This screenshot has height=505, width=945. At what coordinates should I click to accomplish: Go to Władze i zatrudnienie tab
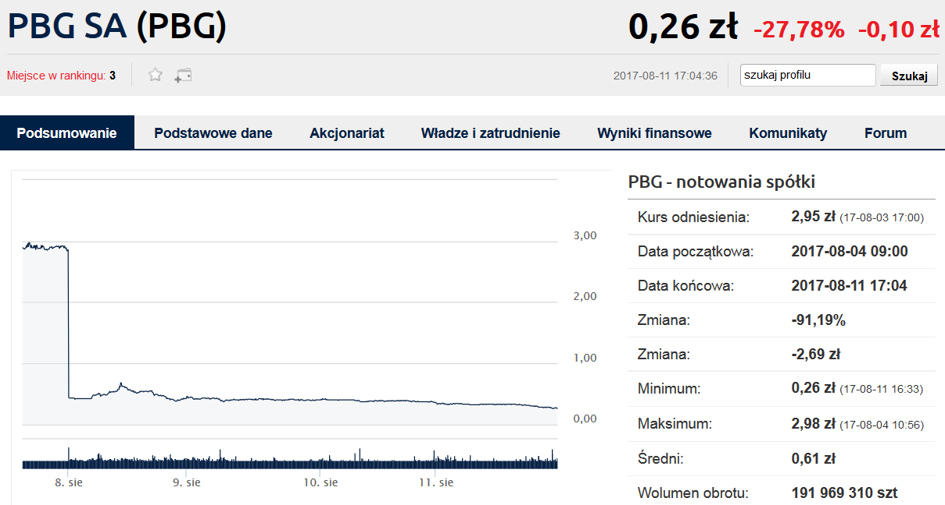[491, 133]
